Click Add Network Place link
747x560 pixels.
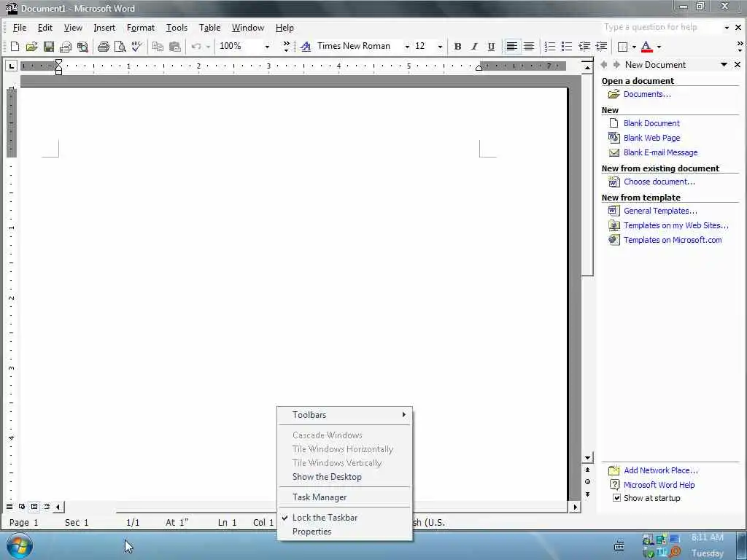coord(660,470)
